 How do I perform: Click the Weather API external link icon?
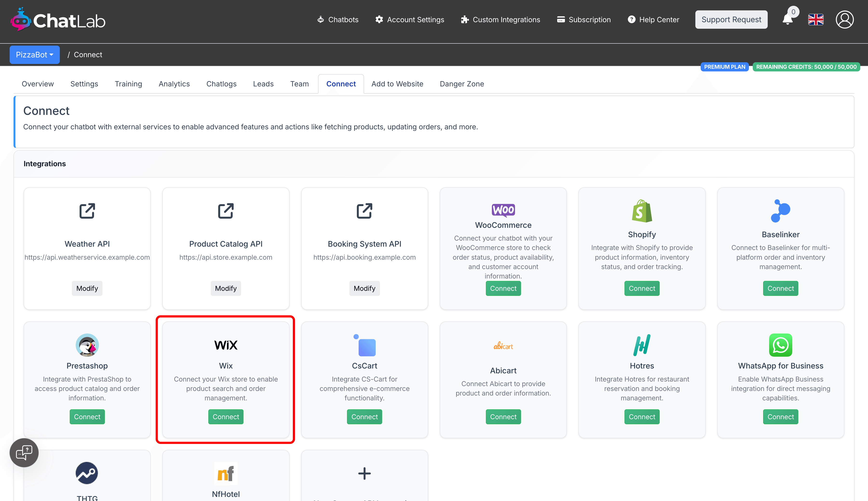[87, 211]
